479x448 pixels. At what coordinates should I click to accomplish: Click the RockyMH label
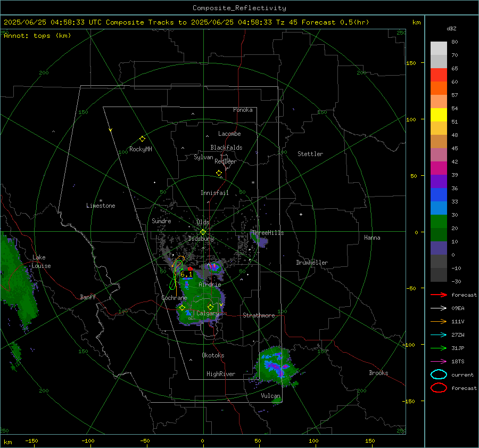[x=141, y=149]
